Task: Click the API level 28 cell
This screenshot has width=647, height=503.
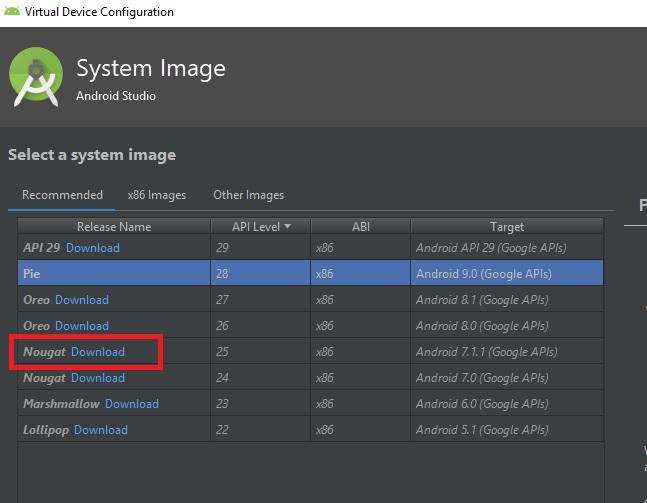Action: pyautogui.click(x=260, y=273)
